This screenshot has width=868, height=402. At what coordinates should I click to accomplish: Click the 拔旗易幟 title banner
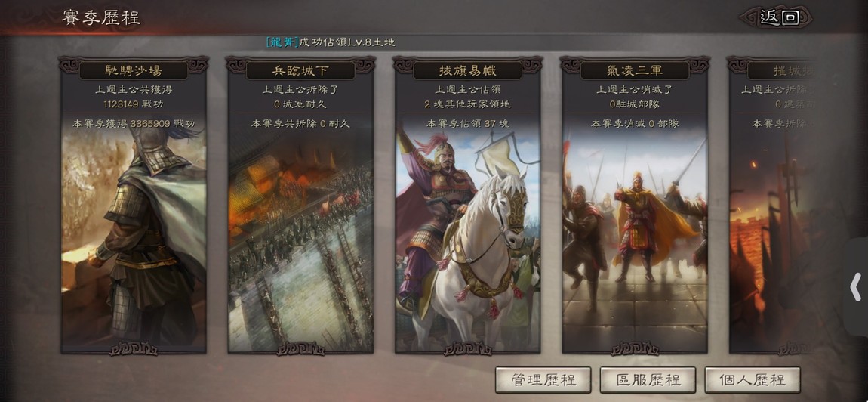(468, 70)
